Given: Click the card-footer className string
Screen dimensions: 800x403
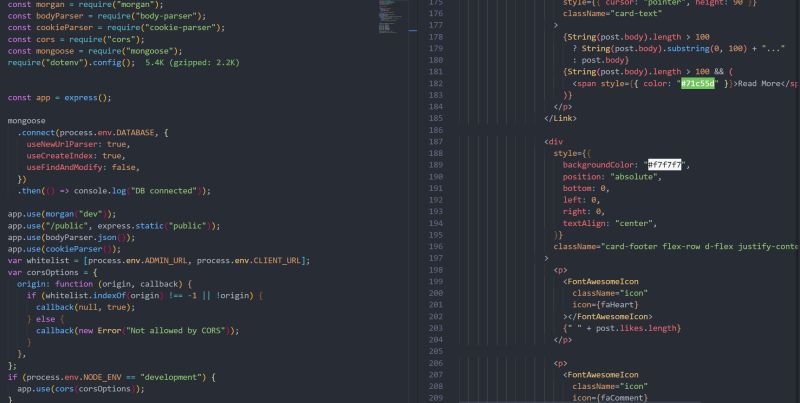Looking at the screenshot, I should click(x=700, y=246).
